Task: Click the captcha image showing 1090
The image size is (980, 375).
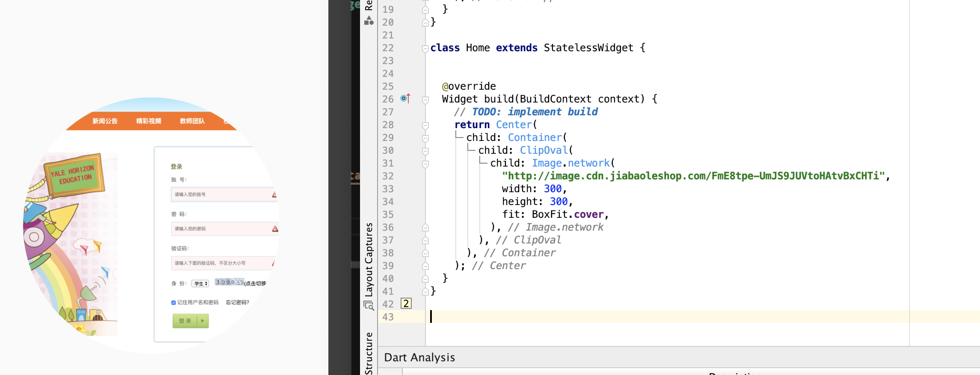Action: [229, 282]
